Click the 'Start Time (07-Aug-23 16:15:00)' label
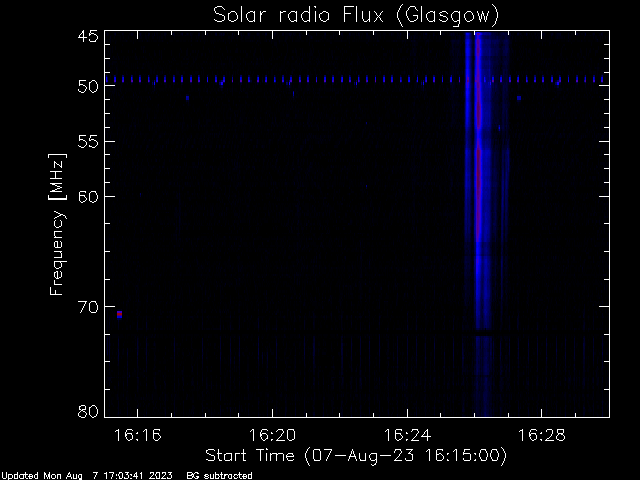Image resolution: width=640 pixels, height=480 pixels. (356, 456)
